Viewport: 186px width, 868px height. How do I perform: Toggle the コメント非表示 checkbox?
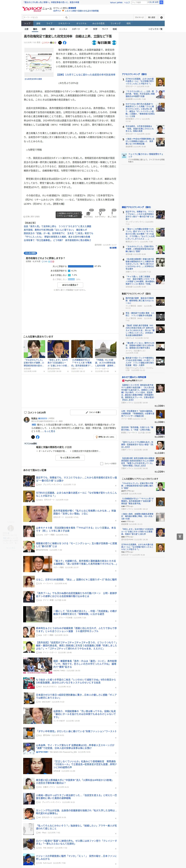pos(102,464)
